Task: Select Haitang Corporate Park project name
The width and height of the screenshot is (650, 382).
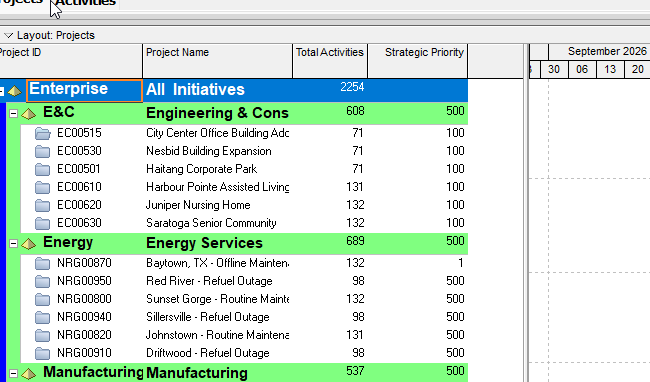Action: [201, 169]
